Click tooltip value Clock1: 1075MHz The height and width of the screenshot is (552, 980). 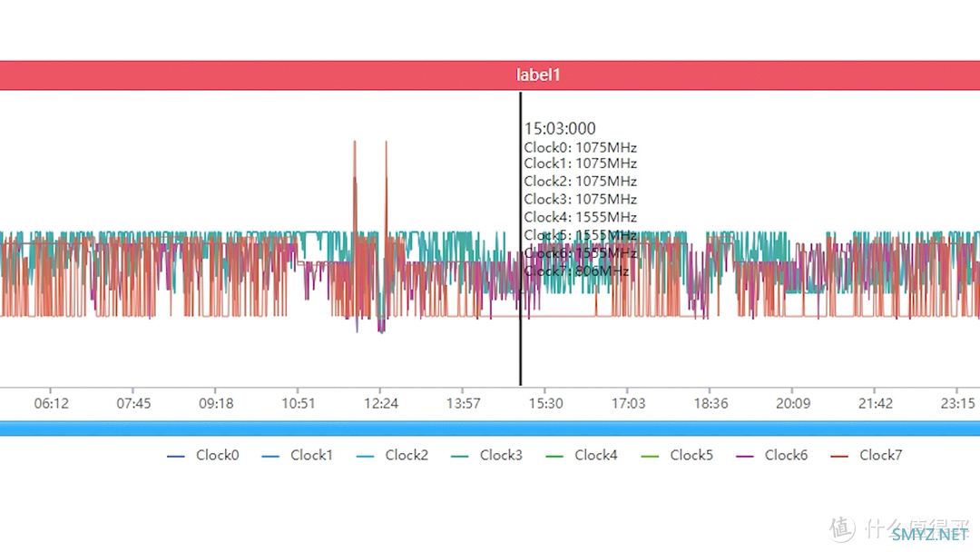pyautogui.click(x=580, y=163)
